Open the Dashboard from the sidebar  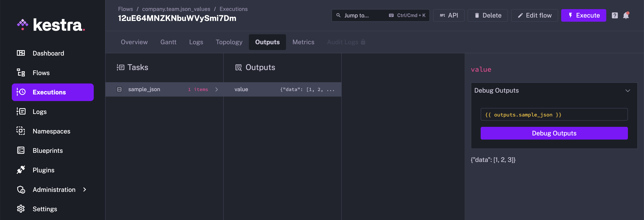(x=48, y=53)
